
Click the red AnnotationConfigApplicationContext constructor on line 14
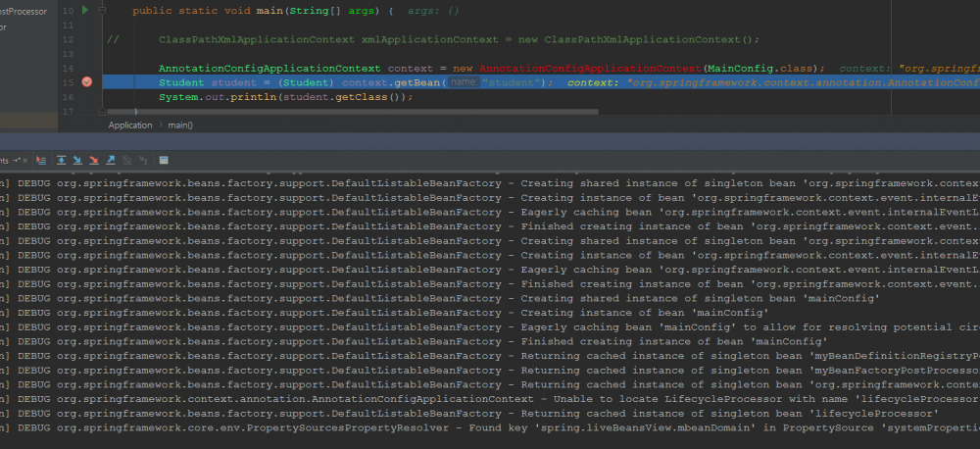591,69
